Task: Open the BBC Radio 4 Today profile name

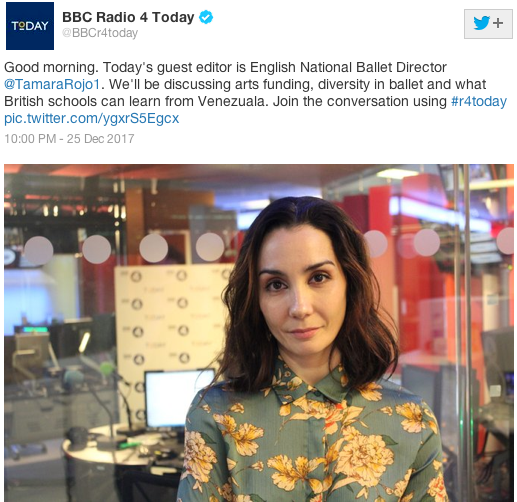Action: [128, 17]
